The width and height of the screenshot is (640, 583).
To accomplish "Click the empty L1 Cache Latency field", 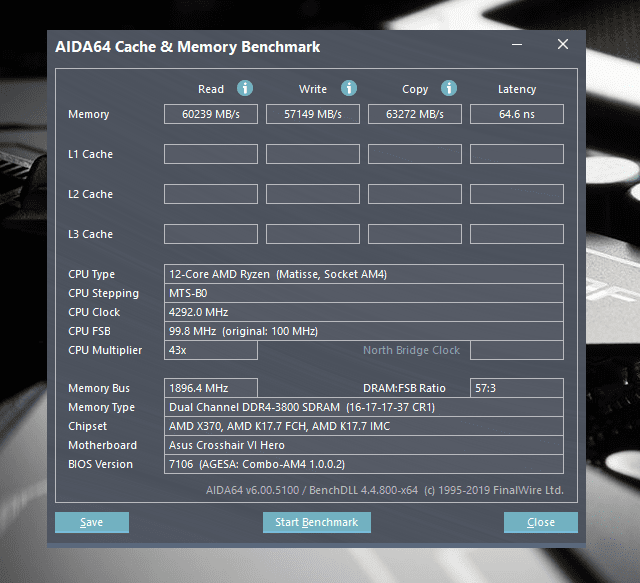I will [517, 154].
